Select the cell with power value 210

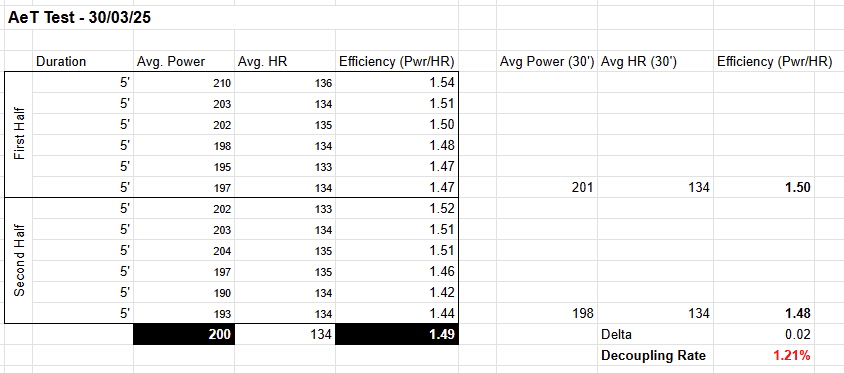click(184, 82)
